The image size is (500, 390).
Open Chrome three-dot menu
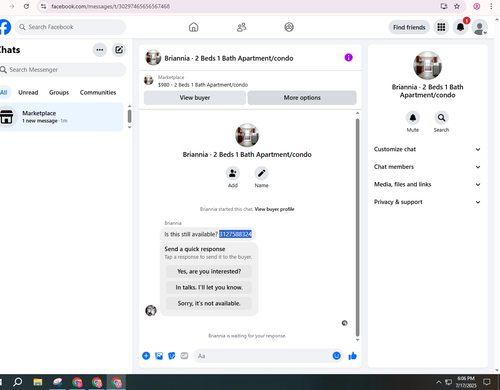(491, 6)
